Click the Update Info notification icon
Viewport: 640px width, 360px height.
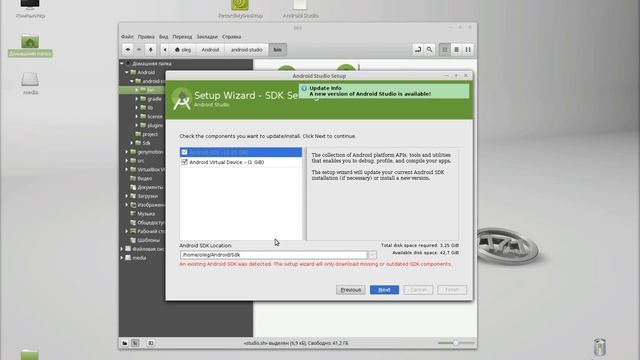304,88
